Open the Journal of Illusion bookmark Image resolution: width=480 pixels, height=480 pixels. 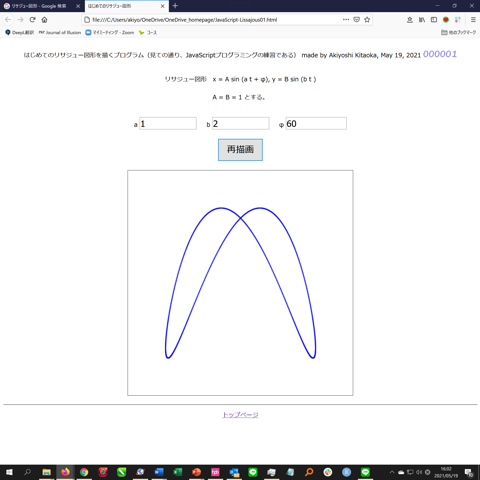tap(60, 32)
